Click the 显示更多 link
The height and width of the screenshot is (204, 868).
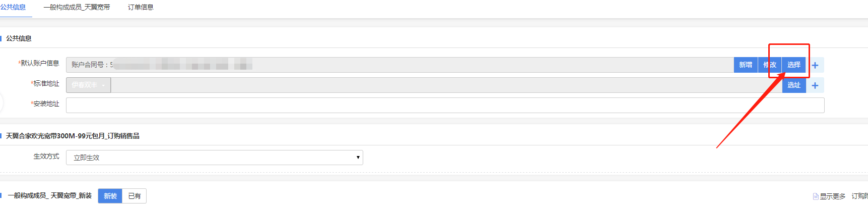(x=832, y=196)
